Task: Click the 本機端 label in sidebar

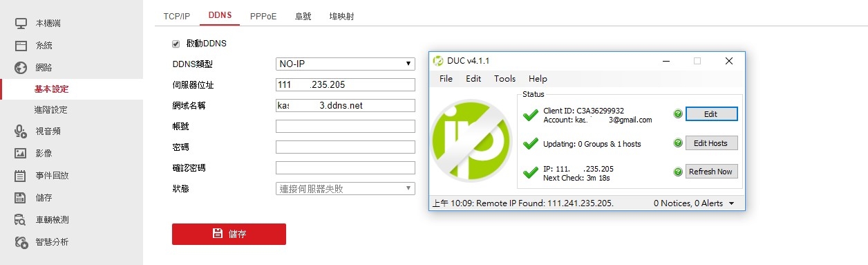Action: point(48,24)
